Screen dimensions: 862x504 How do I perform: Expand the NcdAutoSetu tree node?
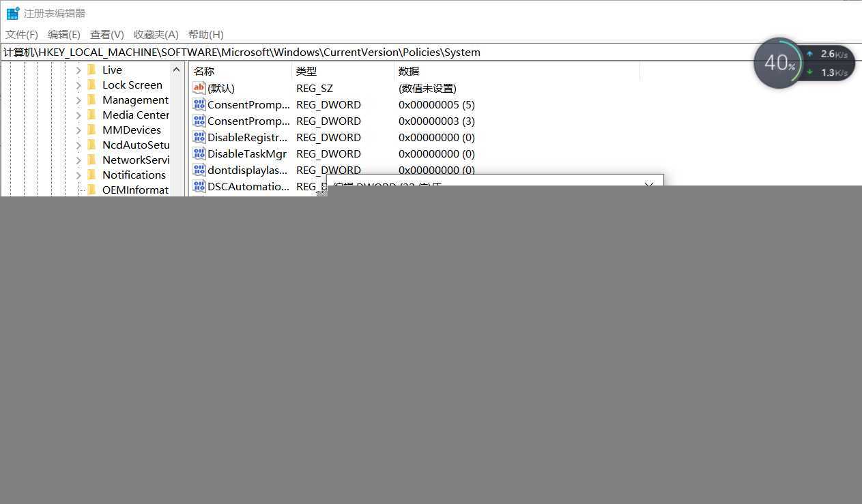[x=78, y=145]
